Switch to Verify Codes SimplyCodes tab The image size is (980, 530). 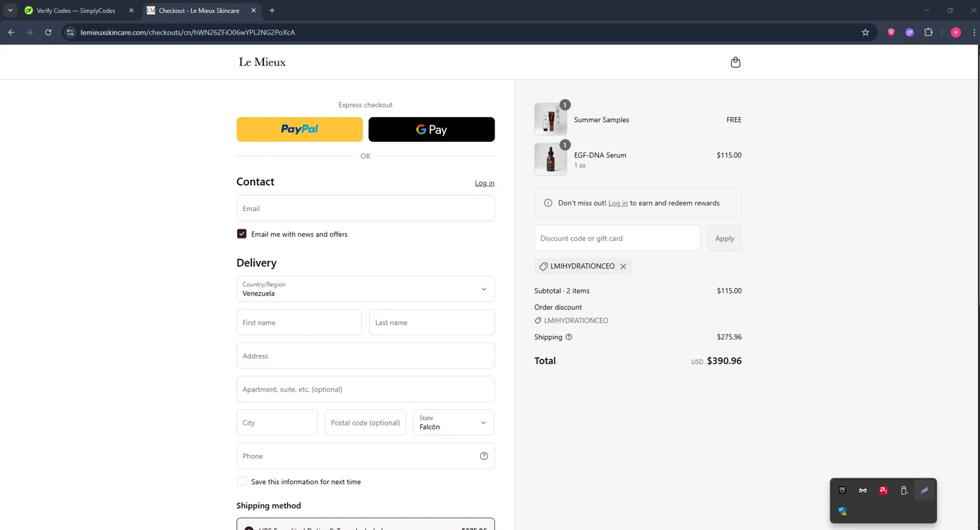[x=75, y=10]
